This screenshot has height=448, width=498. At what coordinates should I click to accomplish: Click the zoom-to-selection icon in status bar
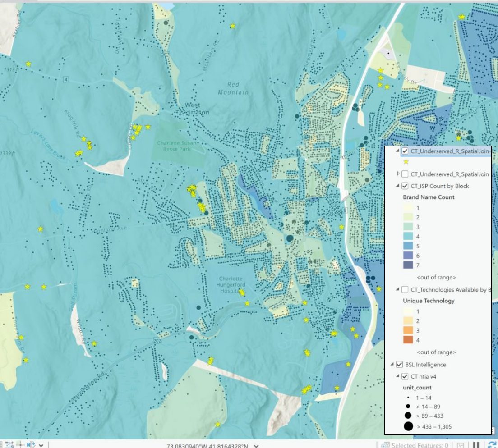pyautogui.click(x=460, y=445)
